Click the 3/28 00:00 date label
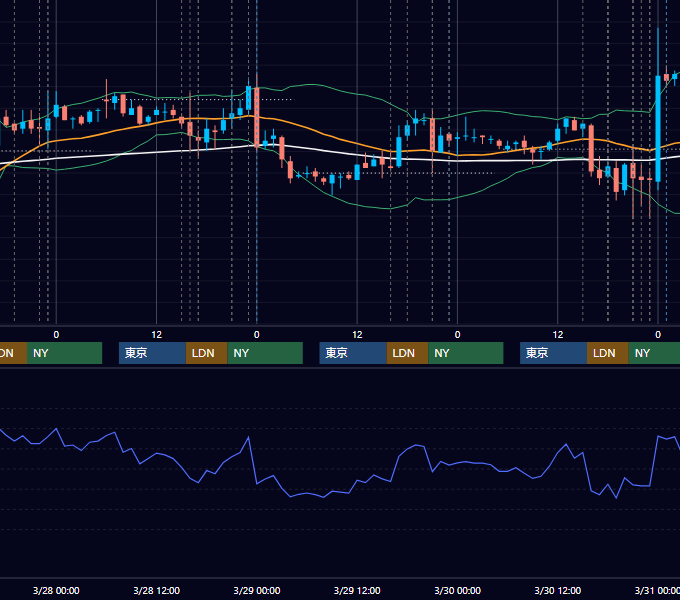The width and height of the screenshot is (680, 600). (56, 590)
